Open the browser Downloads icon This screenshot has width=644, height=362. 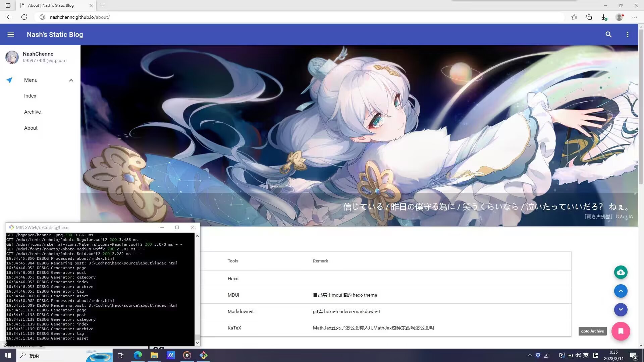[x=604, y=17]
